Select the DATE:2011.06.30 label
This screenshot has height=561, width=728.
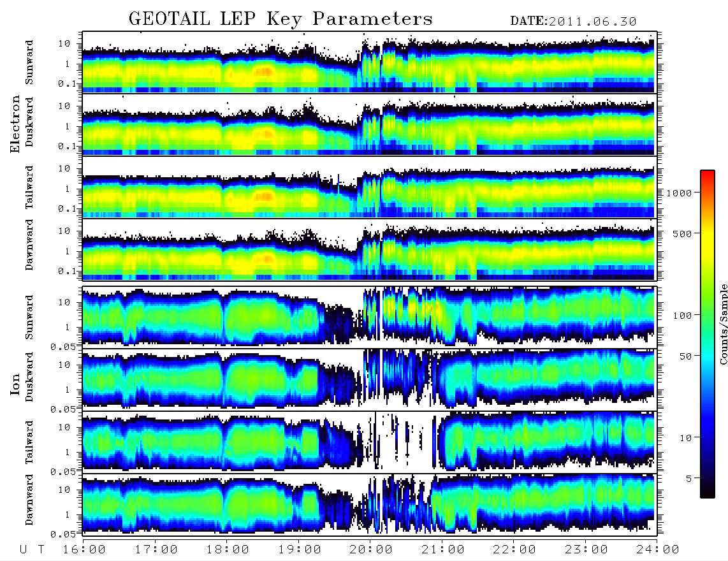[x=573, y=22]
